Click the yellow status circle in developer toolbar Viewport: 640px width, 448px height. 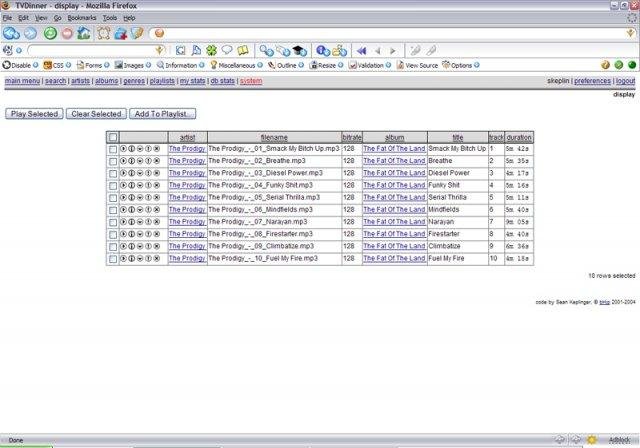[x=605, y=65]
